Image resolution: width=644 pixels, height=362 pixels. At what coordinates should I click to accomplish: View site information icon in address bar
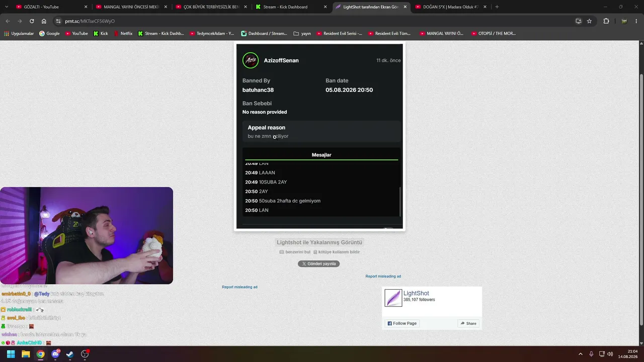[x=58, y=21]
